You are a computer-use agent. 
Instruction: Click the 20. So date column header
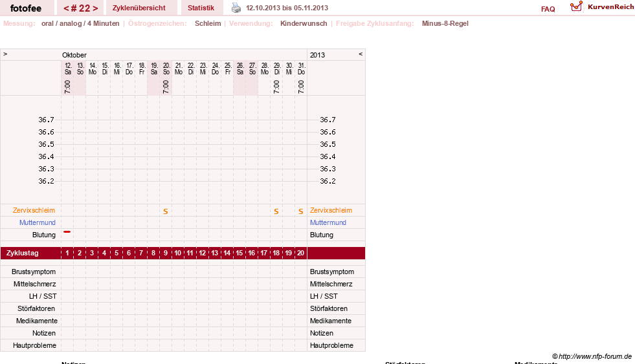click(166, 69)
